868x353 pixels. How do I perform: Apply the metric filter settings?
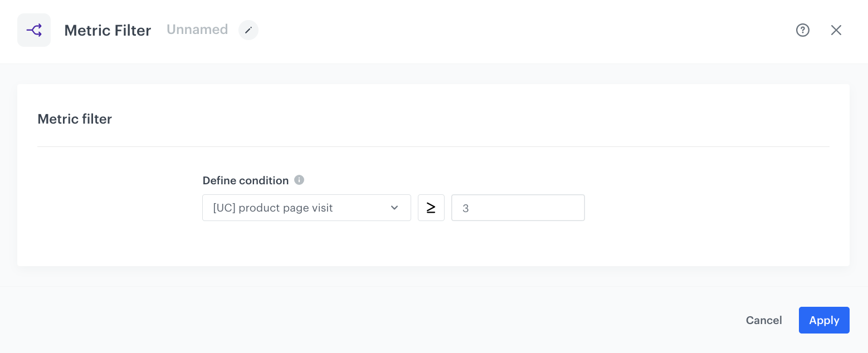point(823,320)
